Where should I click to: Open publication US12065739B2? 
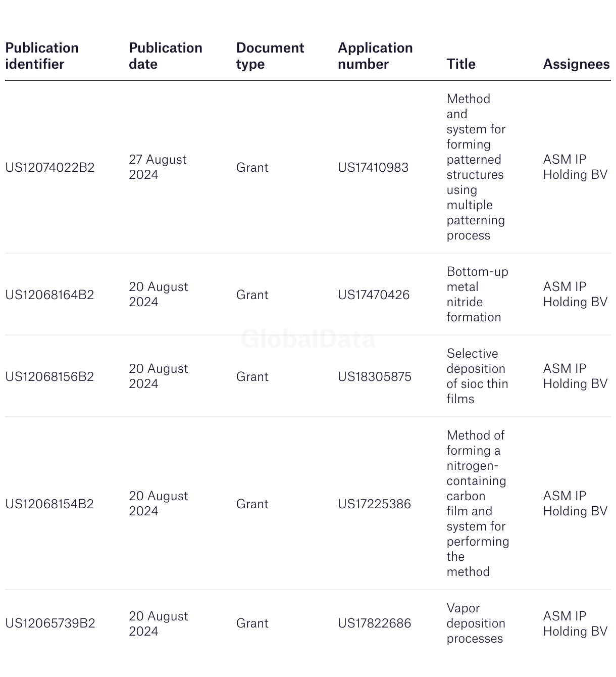50,623
